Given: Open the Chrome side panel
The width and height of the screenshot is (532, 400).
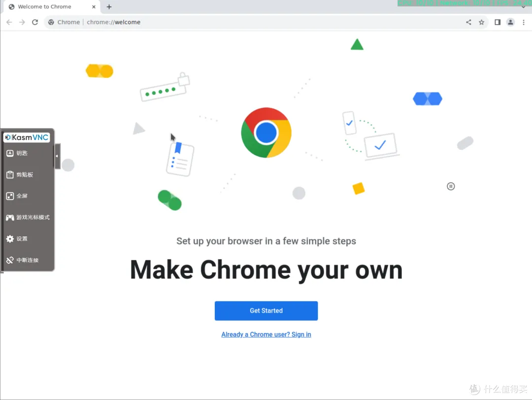Looking at the screenshot, I should click(x=498, y=22).
